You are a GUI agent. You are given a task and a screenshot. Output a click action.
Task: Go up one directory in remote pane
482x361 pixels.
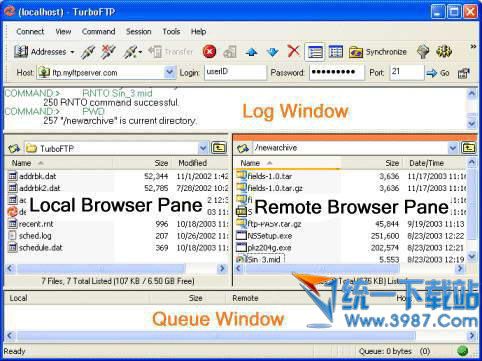coord(468,148)
